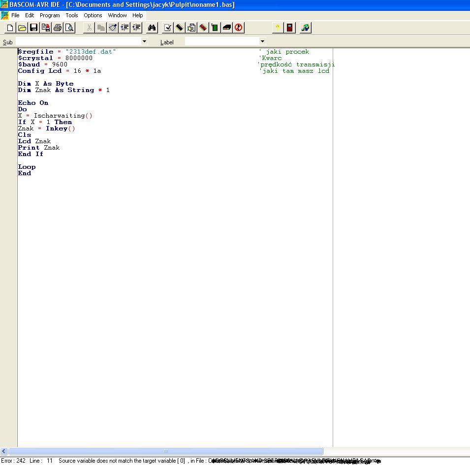
Task: Print the source with the printer icon
Action: click(58, 28)
